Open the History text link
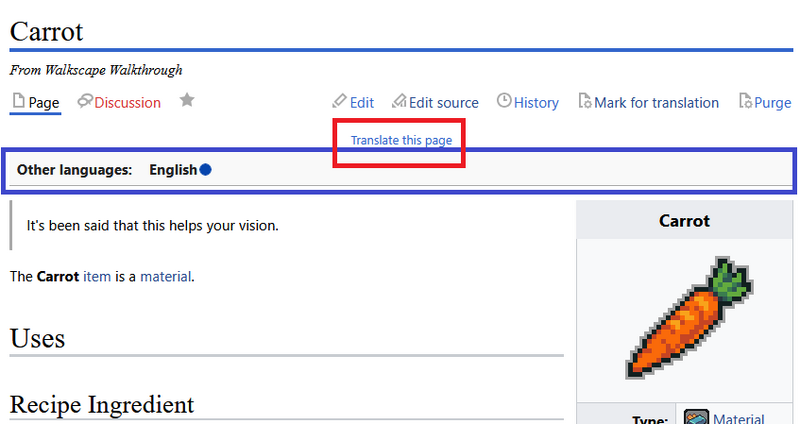The width and height of the screenshot is (800, 424). 536,102
